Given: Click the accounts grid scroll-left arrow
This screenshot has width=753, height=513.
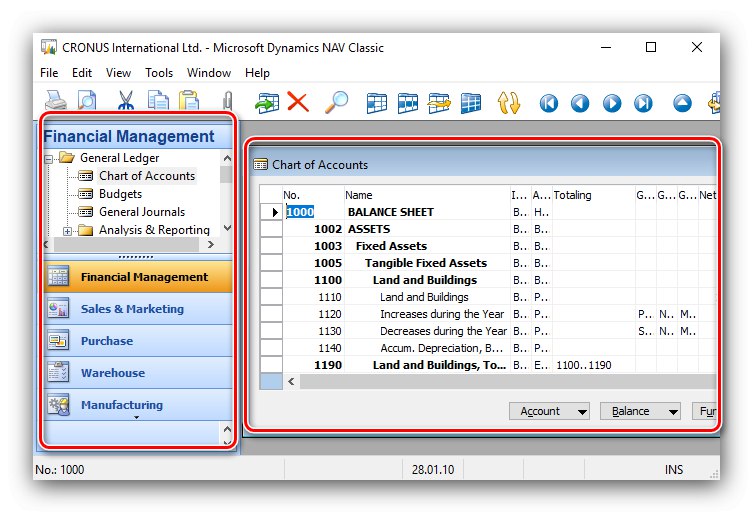Looking at the screenshot, I should click(x=291, y=381).
